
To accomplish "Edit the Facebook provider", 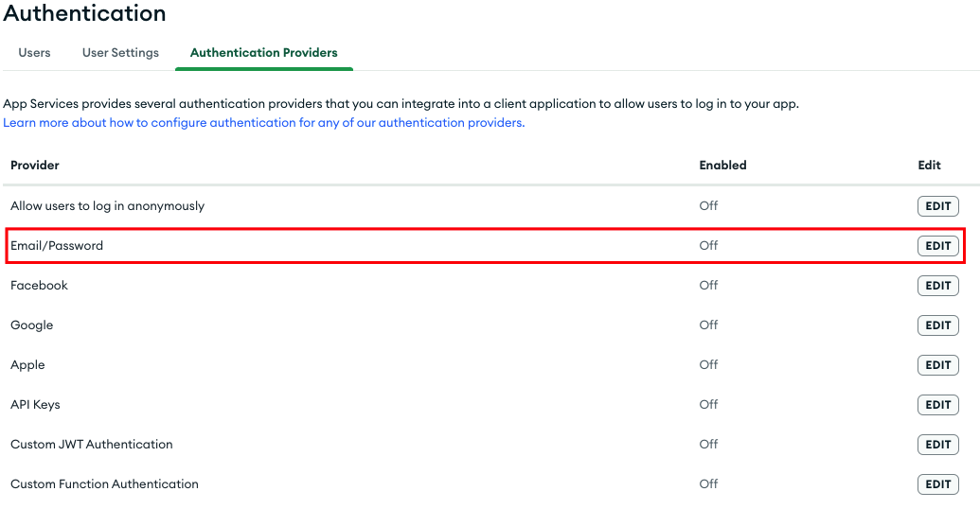I will coord(937,286).
